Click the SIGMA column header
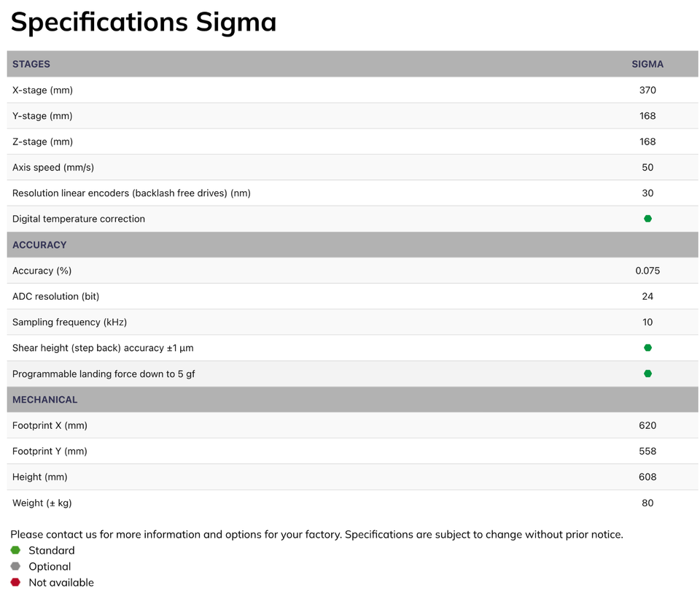 point(647,64)
